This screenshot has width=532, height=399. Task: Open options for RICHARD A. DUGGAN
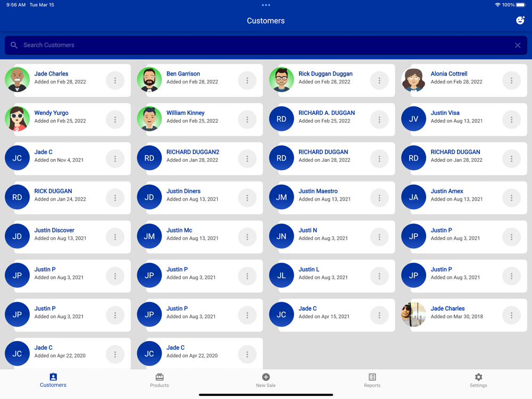coord(379,120)
